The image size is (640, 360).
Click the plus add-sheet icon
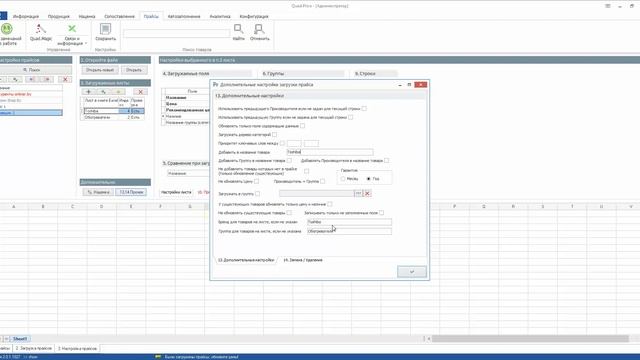click(x=88, y=92)
